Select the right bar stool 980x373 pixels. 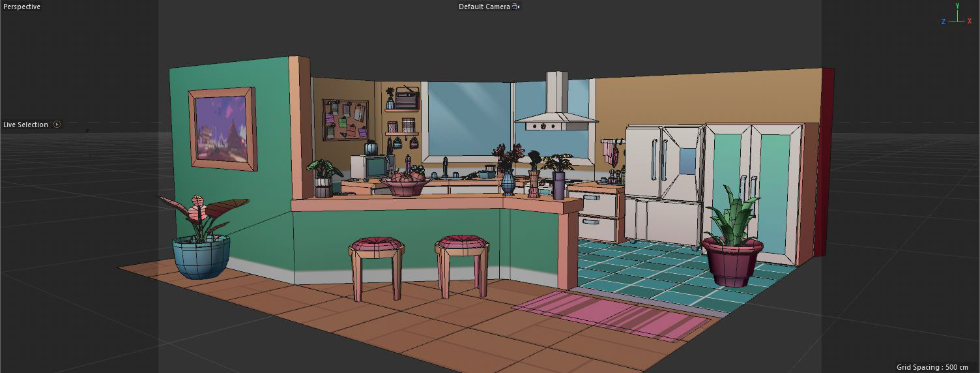(462, 265)
